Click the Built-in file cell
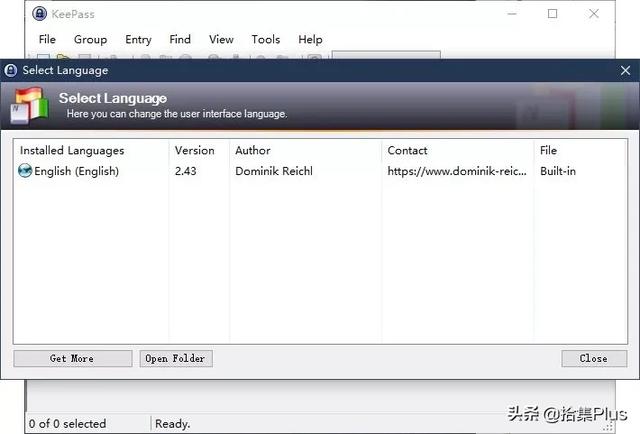This screenshot has width=640, height=434. (558, 171)
